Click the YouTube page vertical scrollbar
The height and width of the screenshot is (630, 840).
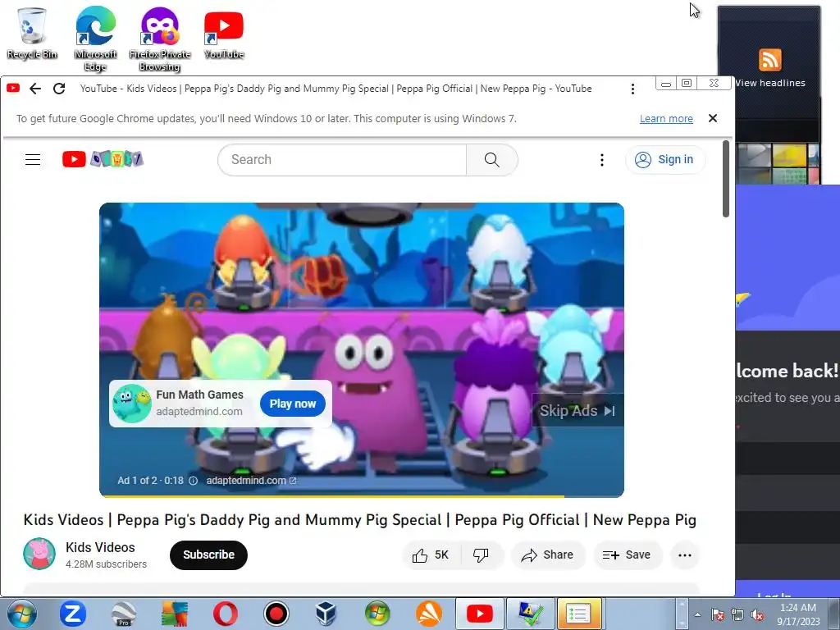tap(726, 178)
